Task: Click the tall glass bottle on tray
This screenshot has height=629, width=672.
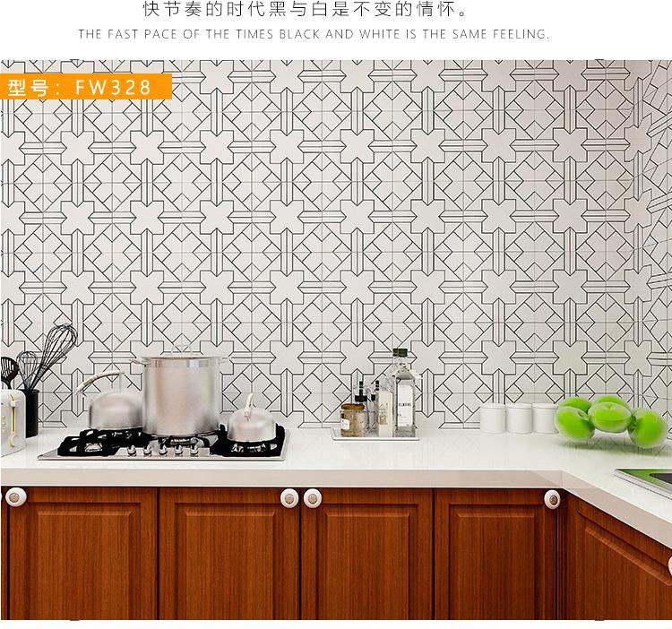Action: tap(403, 393)
